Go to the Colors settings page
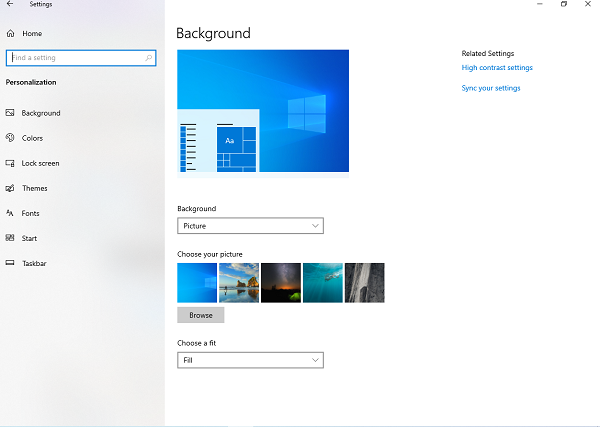Screen dimensions: 600x427 [x=32, y=138]
